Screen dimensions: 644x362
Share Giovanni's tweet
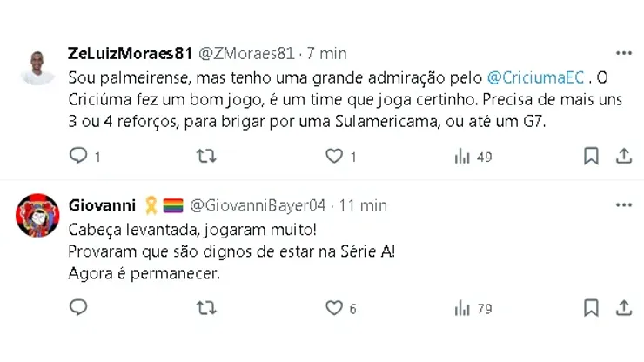coord(623,308)
